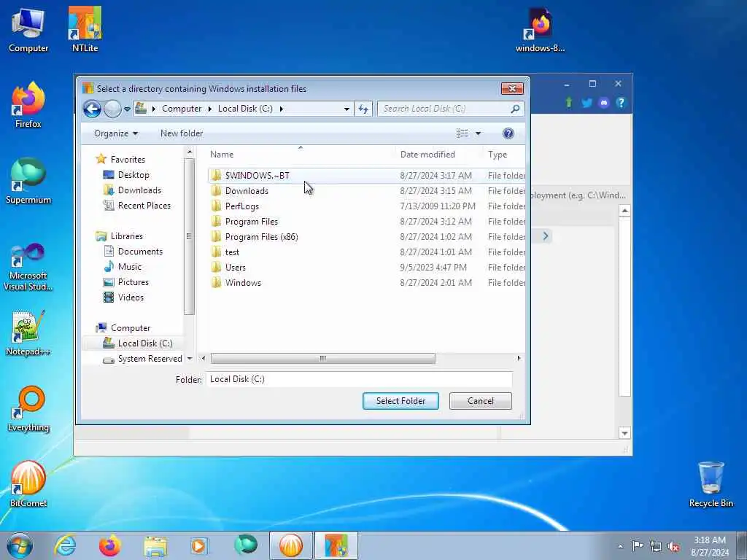
Task: Click the Forward navigation arrow in dialog
Action: coord(113,109)
